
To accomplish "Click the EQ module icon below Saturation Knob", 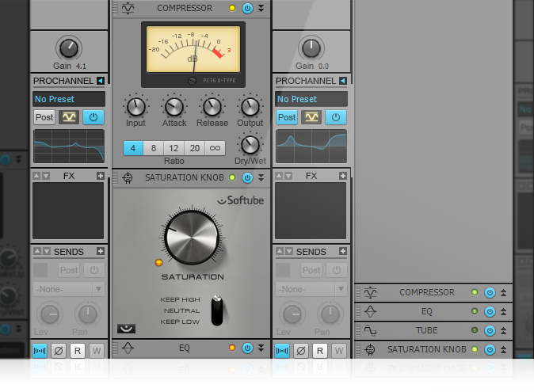I will point(128,348).
